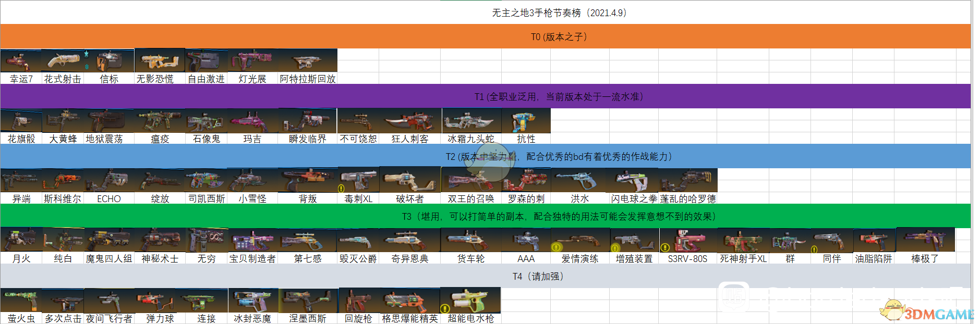Click the 夜间飞行者 label cell
Screen dimensions: 980x324
tap(109, 318)
